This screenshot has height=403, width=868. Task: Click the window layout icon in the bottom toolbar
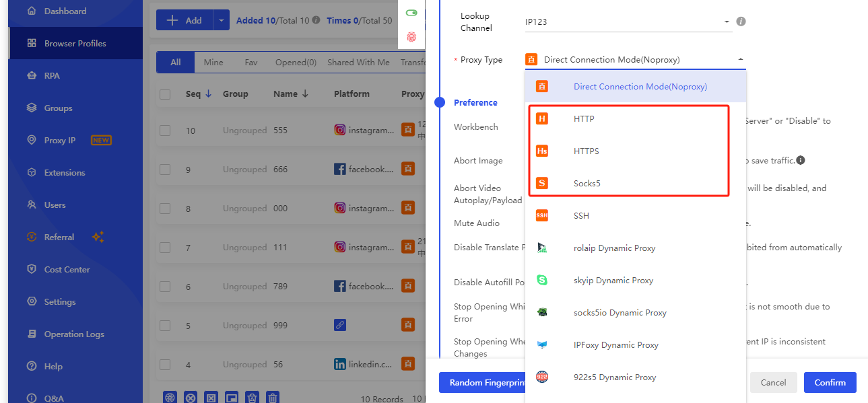(231, 398)
